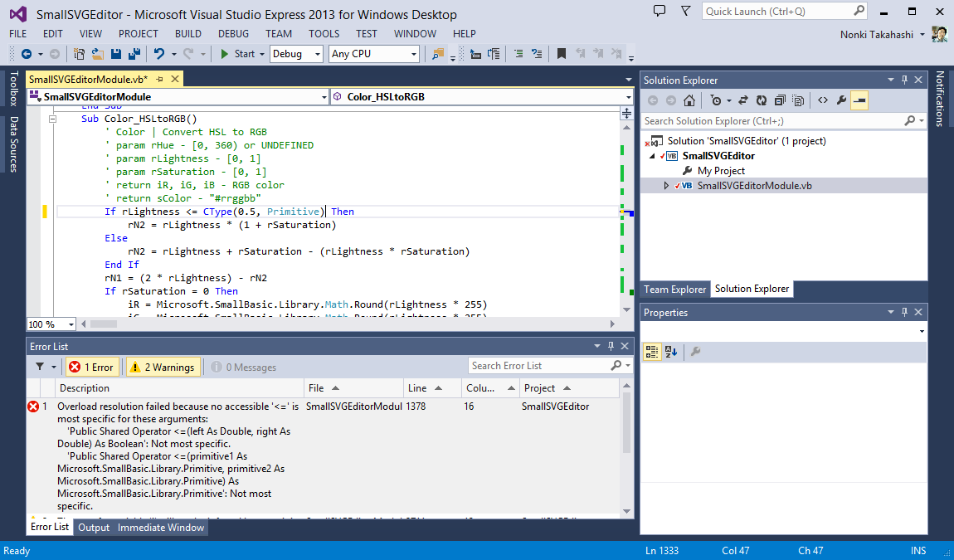
Task: Click the Categorized icon in Properties panel
Action: (x=652, y=352)
